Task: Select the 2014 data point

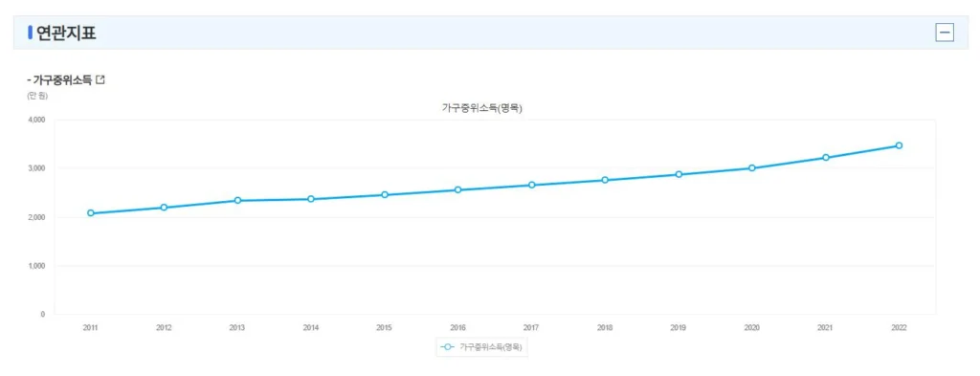Action: (311, 199)
